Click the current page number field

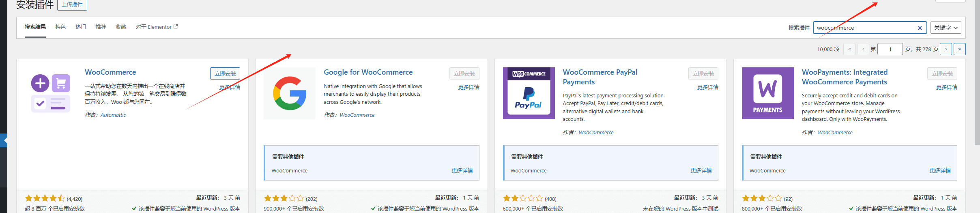[x=890, y=49]
